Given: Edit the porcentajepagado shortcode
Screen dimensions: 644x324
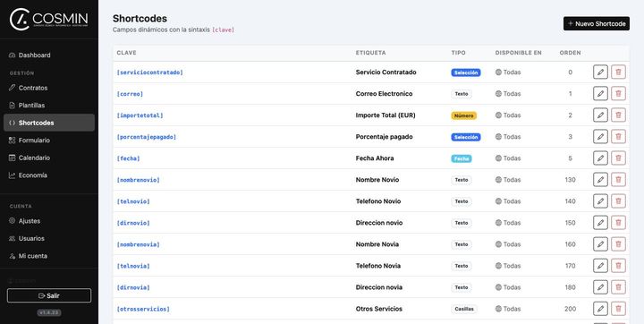Looking at the screenshot, I should click(600, 137).
